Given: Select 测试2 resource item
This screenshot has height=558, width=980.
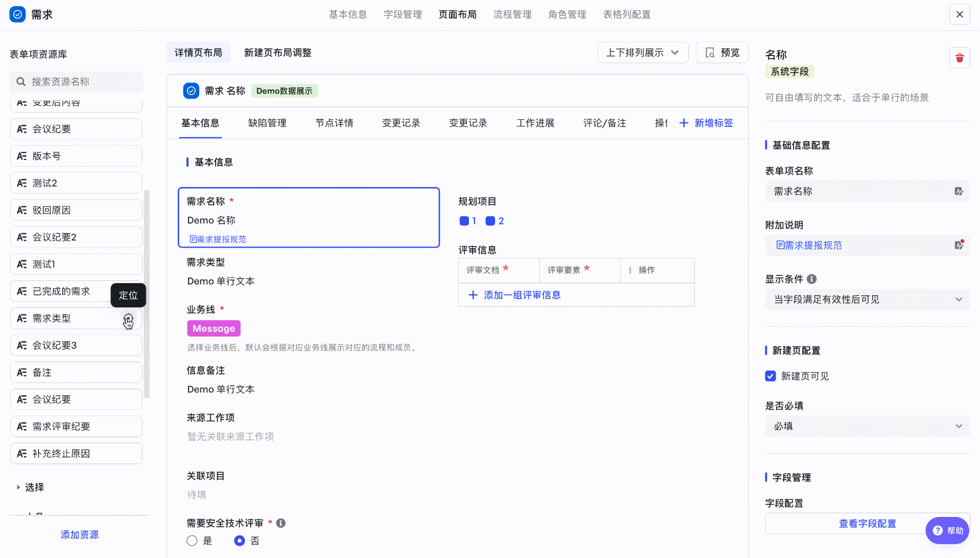Looking at the screenshot, I should (77, 183).
